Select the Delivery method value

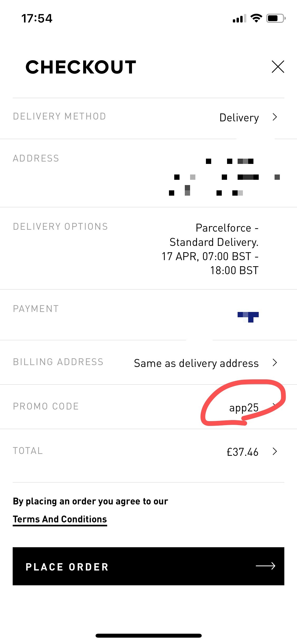239,118
